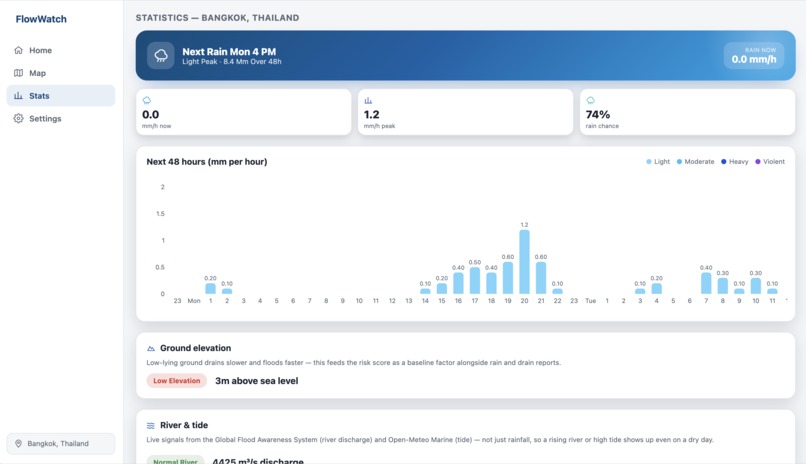Click the 0.20 bar at Monday hour 1

pos(210,288)
